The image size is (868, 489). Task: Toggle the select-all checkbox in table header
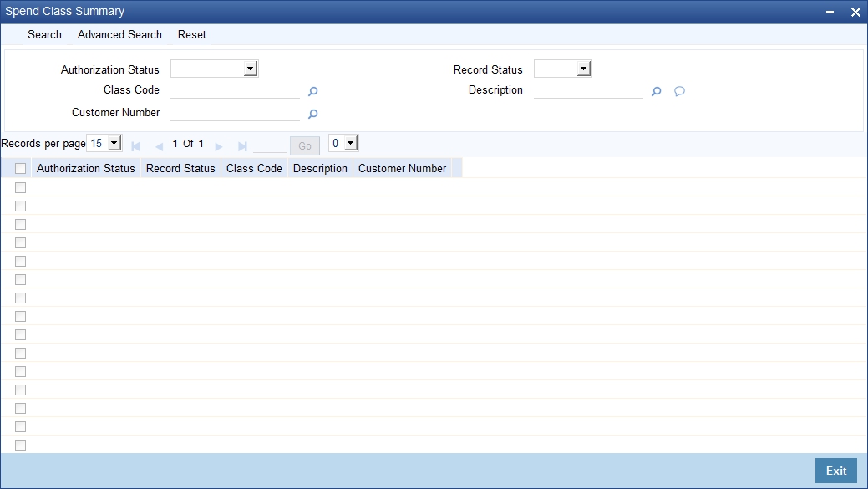[x=21, y=168]
